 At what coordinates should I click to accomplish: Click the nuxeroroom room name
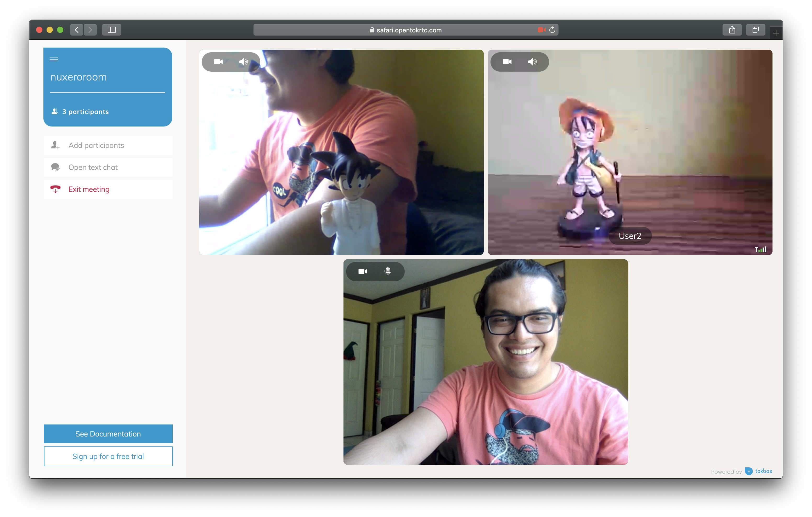(78, 77)
